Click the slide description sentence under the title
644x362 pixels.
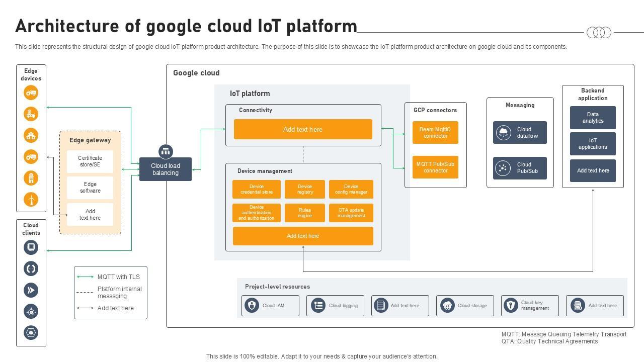coord(291,47)
